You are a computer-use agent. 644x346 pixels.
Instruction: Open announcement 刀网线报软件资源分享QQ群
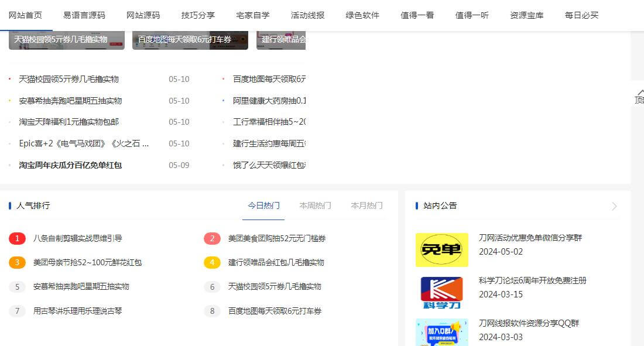click(x=529, y=323)
